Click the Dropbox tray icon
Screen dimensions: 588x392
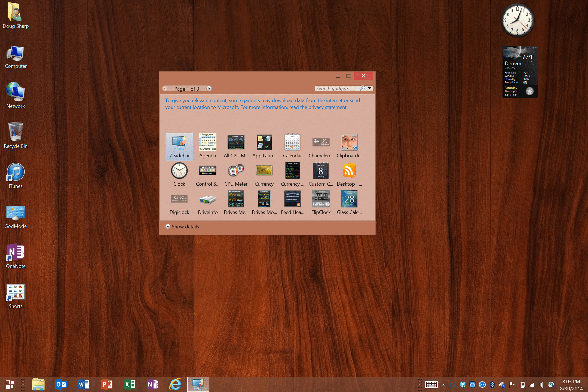click(x=463, y=384)
